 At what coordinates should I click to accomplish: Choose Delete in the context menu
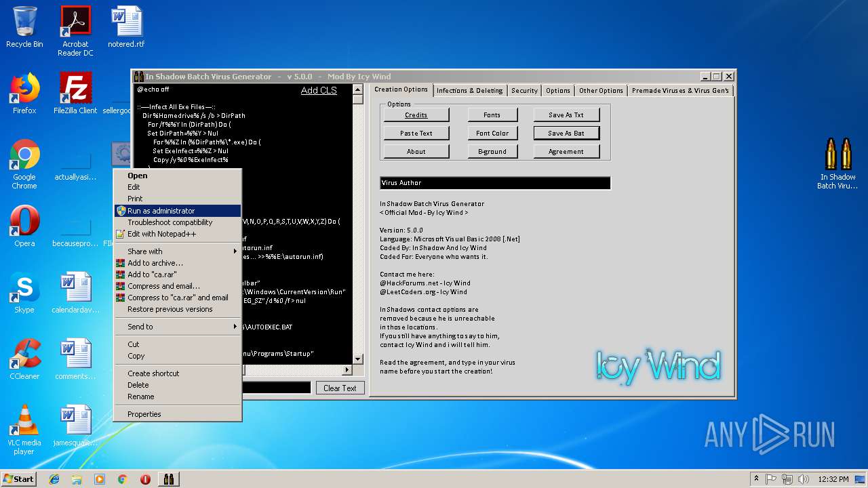tap(177, 385)
